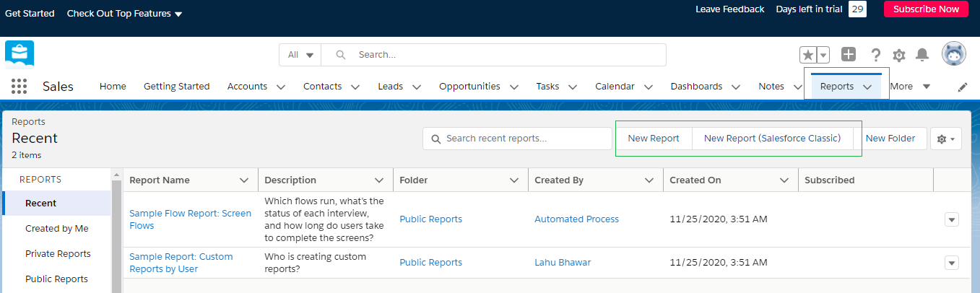Select the Reports tab
The width and height of the screenshot is (980, 293).
click(x=837, y=86)
